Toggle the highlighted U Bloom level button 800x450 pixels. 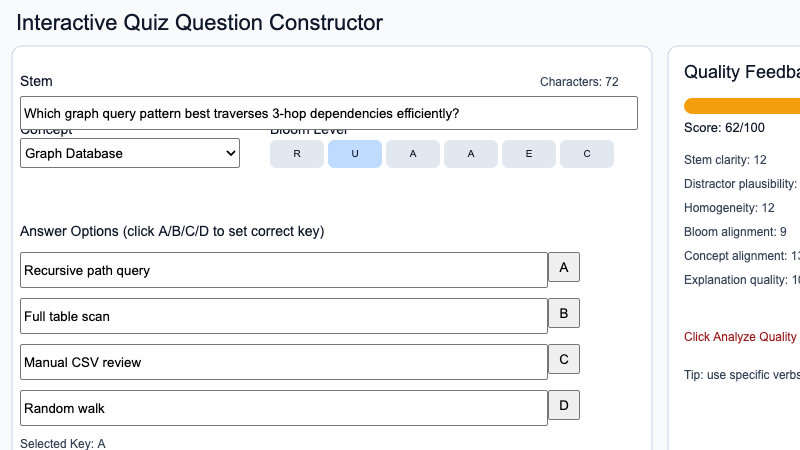coord(355,154)
